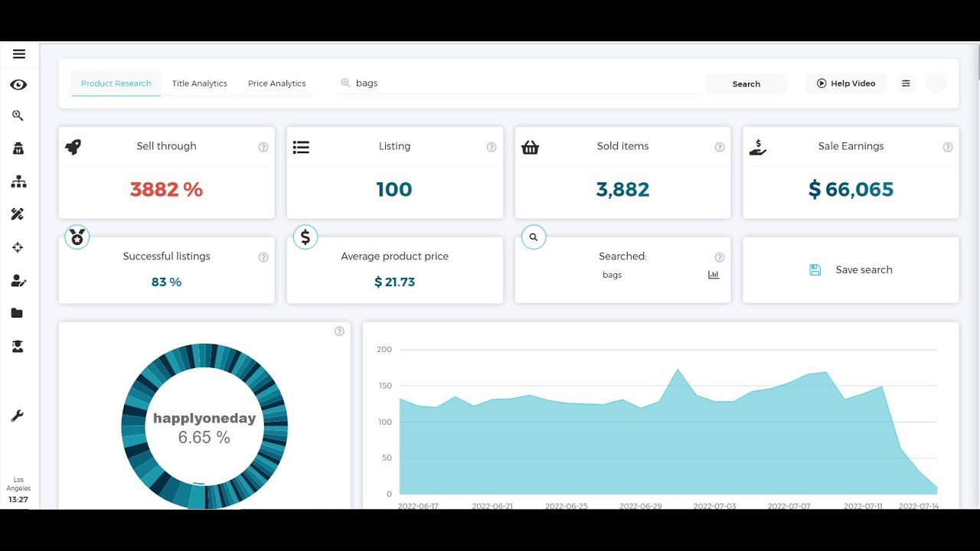Click the rocket icon on the Sell through card
Viewport: 980px width, 551px height.
tap(73, 147)
